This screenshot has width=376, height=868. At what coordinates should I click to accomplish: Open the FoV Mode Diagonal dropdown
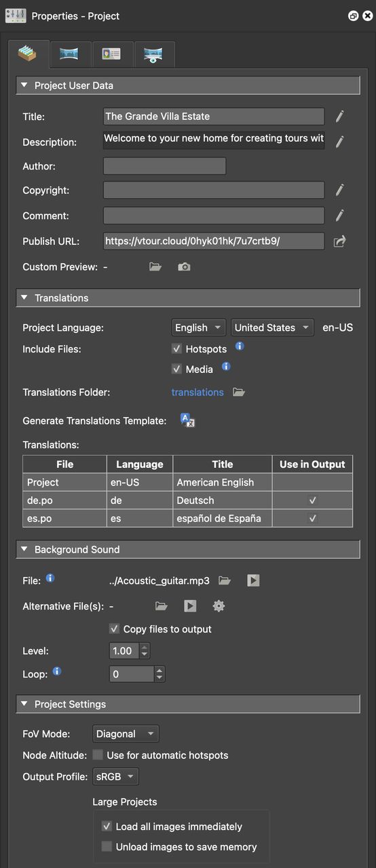(126, 734)
